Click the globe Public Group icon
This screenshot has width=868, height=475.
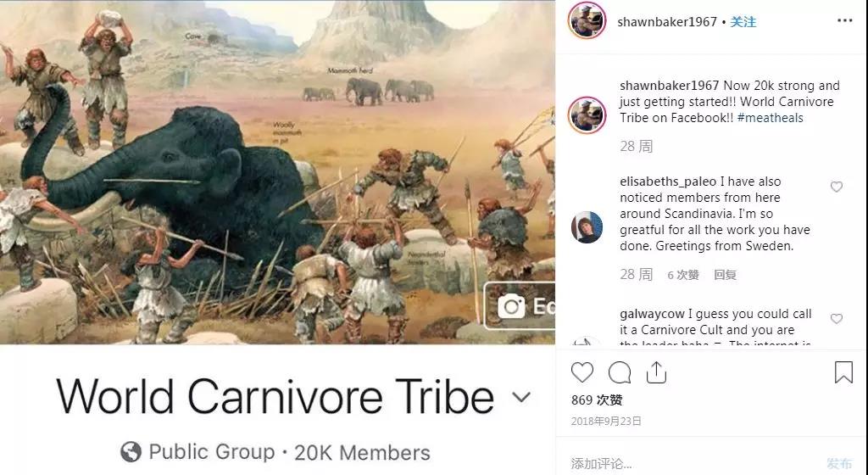tap(131, 452)
